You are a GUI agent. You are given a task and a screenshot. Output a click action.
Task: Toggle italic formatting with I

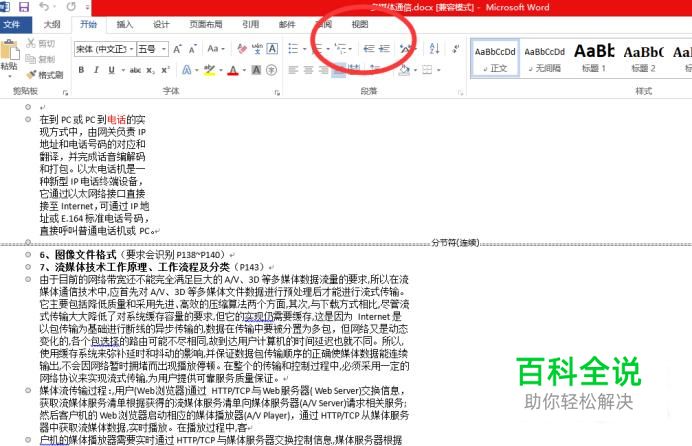tap(96, 70)
